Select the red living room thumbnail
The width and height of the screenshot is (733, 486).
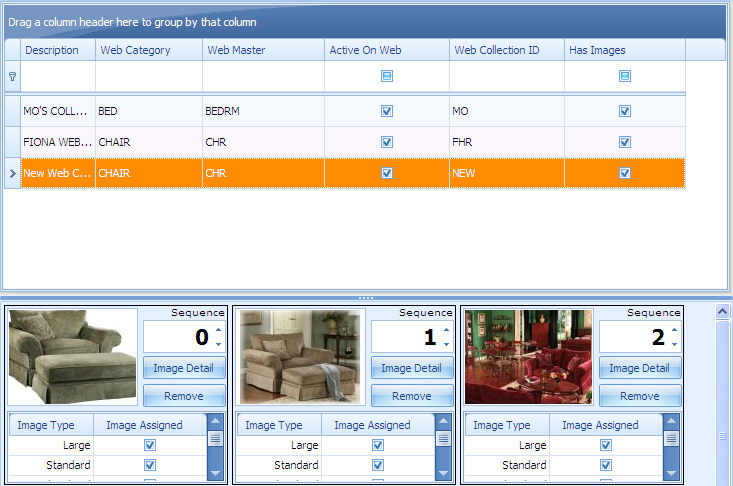point(529,356)
